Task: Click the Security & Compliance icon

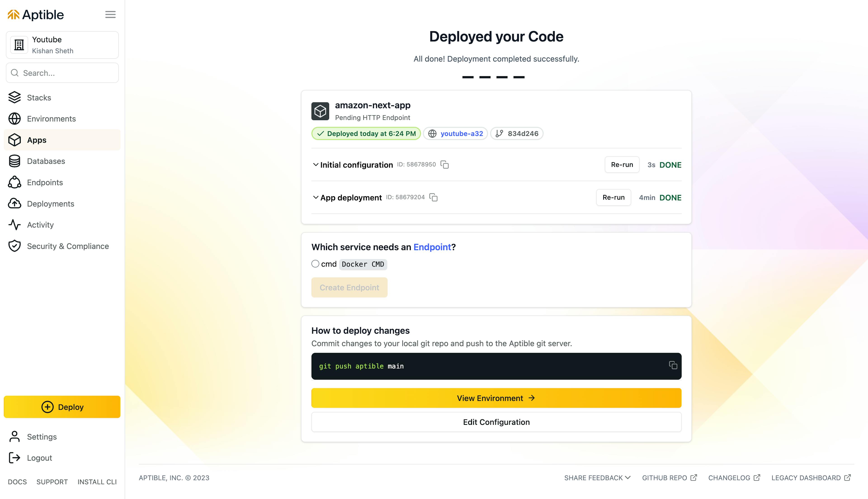Action: click(x=15, y=246)
